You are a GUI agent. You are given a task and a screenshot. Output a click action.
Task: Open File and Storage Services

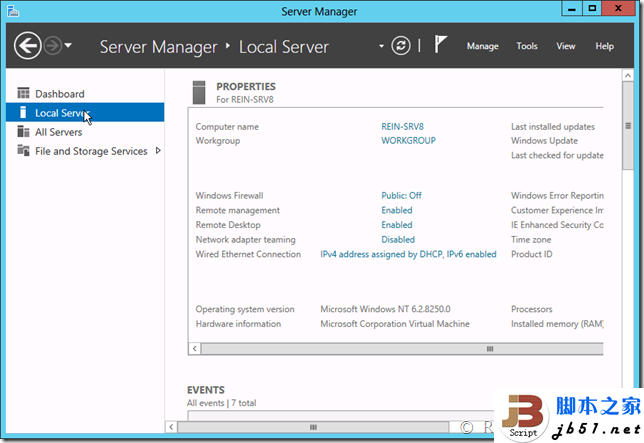[85, 151]
